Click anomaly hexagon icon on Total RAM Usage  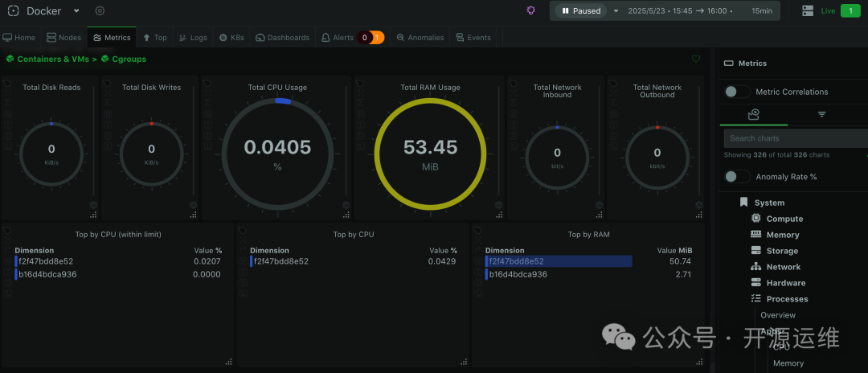499,205
